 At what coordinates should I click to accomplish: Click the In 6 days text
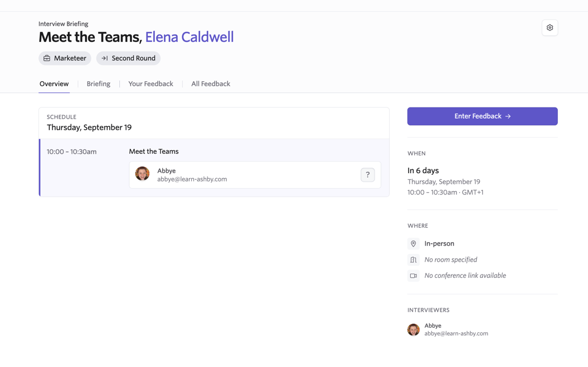point(423,170)
